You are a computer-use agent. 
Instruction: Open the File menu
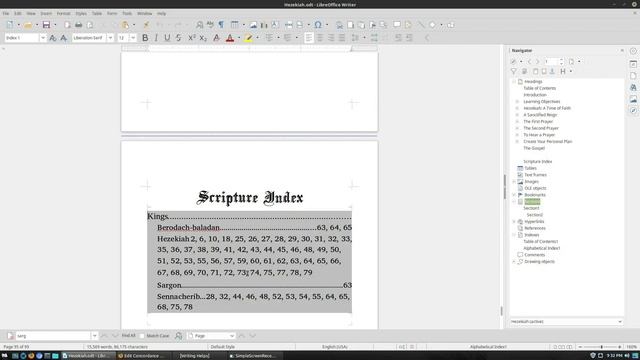coord(6,13)
